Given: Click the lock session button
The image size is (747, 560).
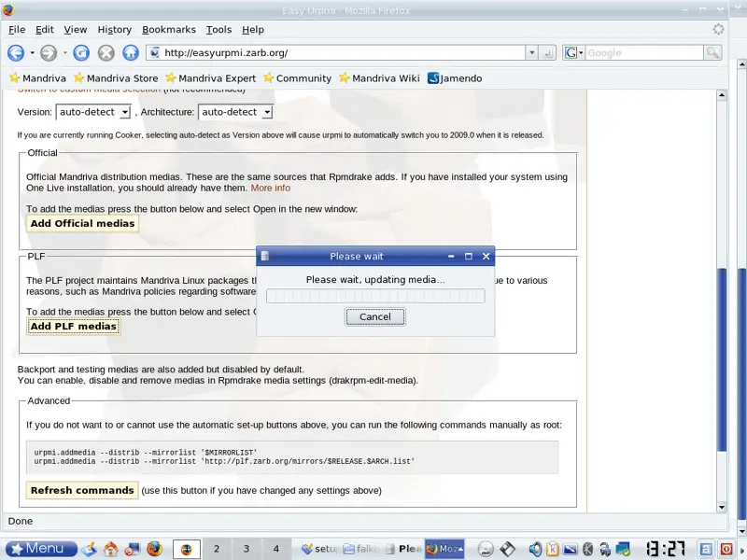Looking at the screenshot, I should pyautogui.click(x=706, y=549).
